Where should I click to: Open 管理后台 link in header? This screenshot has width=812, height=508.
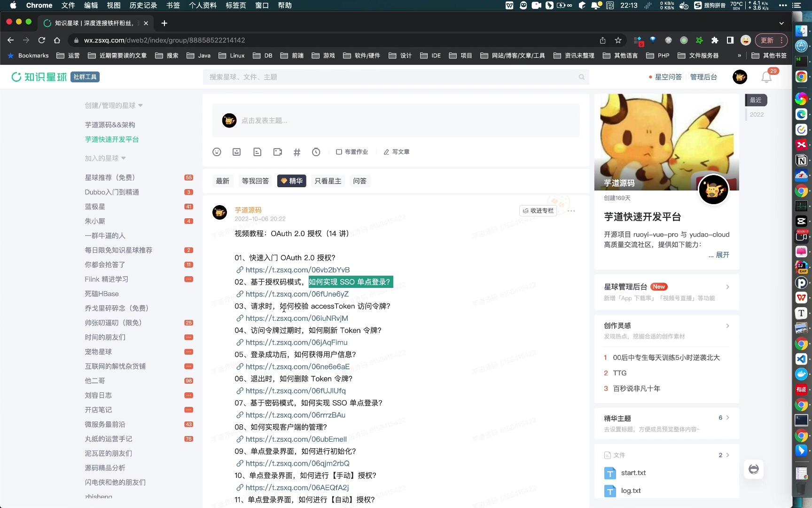pyautogui.click(x=703, y=77)
